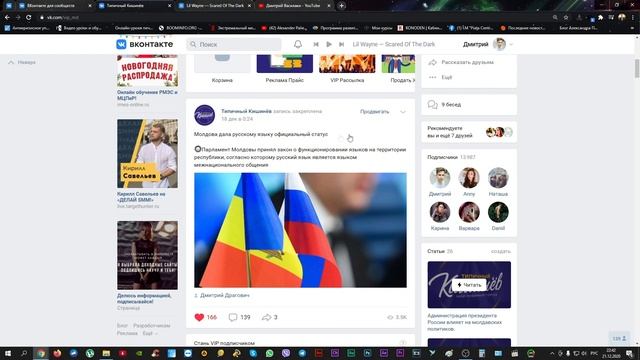Open the Стань VIP подписчиком post title
The image size is (640, 360).
pyautogui.click(x=224, y=343)
